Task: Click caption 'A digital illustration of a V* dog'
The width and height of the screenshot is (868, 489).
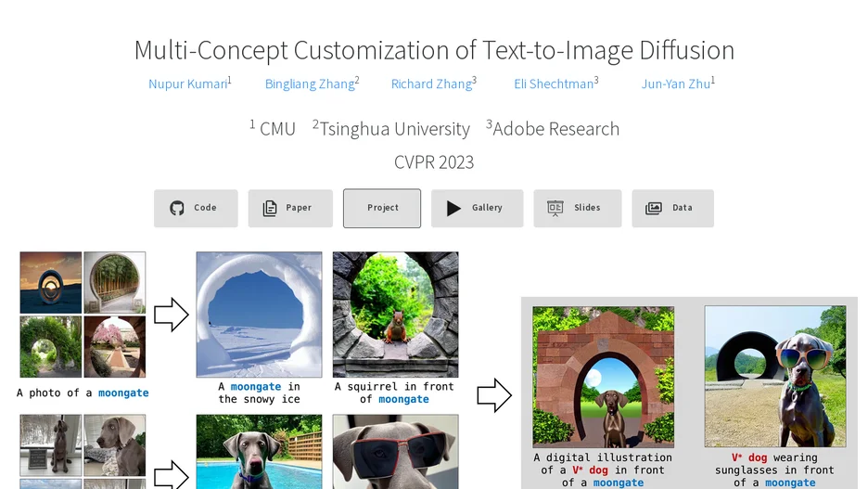Action: (x=603, y=470)
